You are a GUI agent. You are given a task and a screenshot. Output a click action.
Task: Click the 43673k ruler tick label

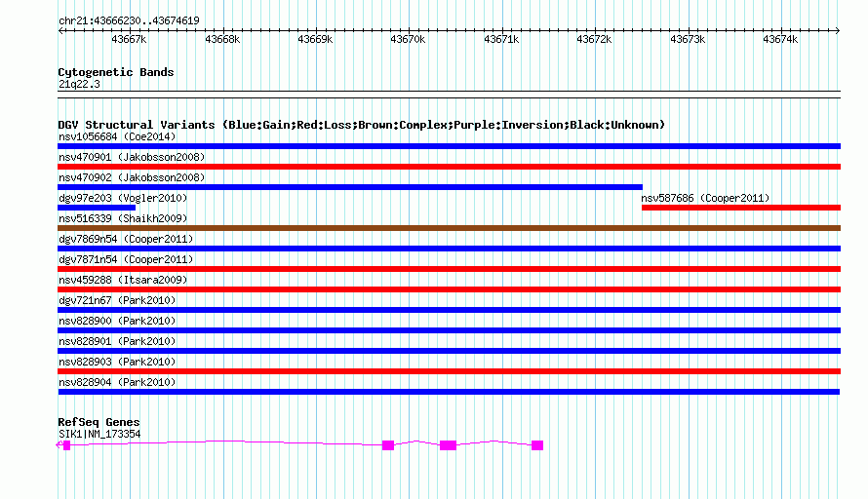coord(688,39)
